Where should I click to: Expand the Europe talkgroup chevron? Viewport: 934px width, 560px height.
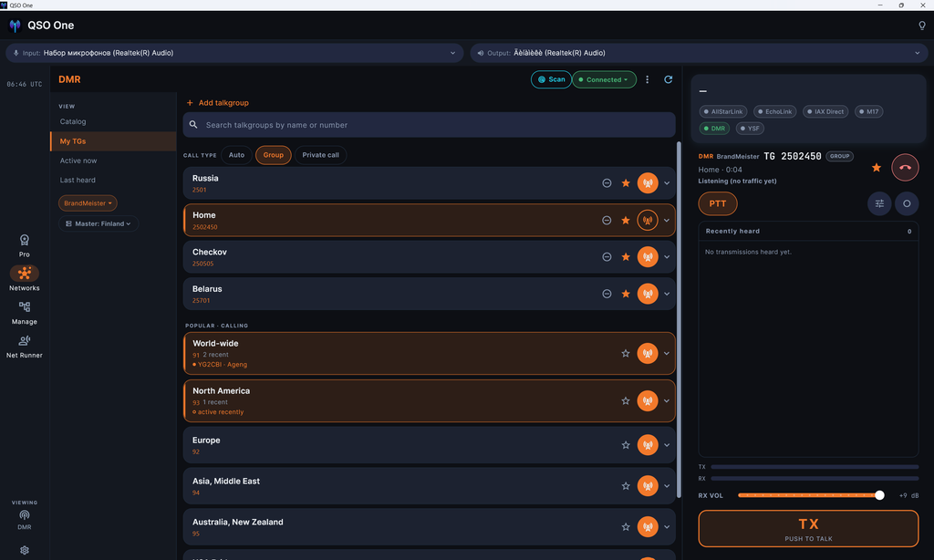pos(667,445)
